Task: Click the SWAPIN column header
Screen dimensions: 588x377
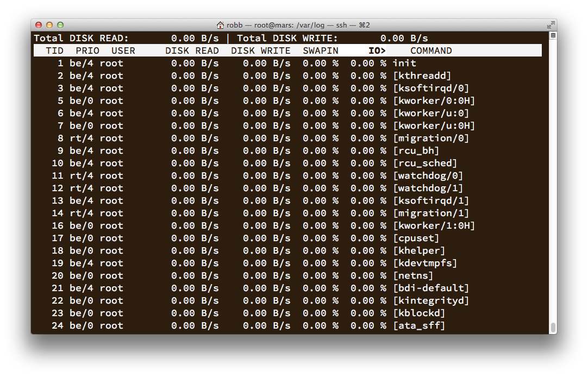Action: click(x=321, y=51)
